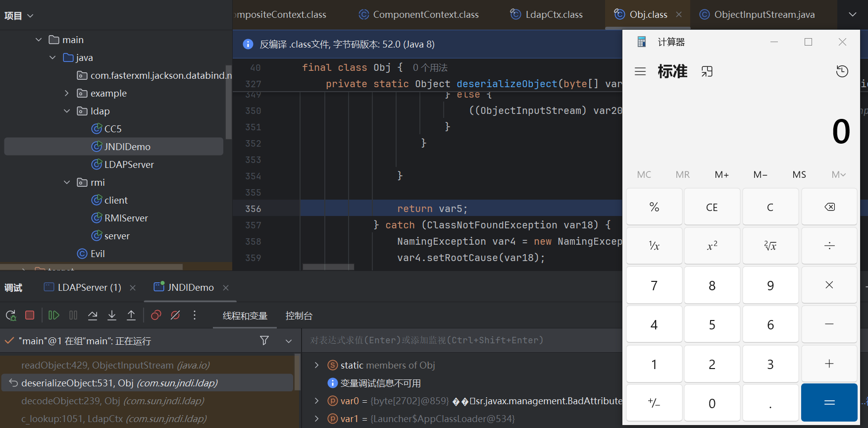Click calculator digit 7

654,285
